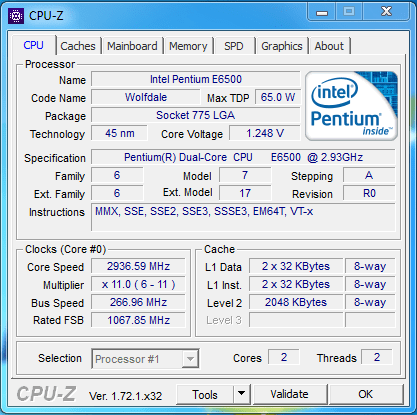The height and width of the screenshot is (415, 417).
Task: Click the Tools button
Action: [205, 395]
